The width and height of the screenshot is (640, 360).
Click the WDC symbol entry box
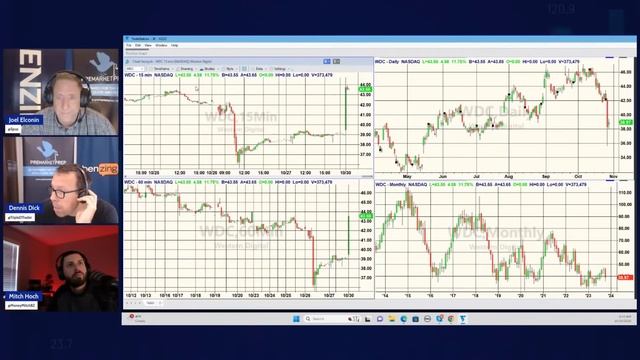(x=135, y=69)
